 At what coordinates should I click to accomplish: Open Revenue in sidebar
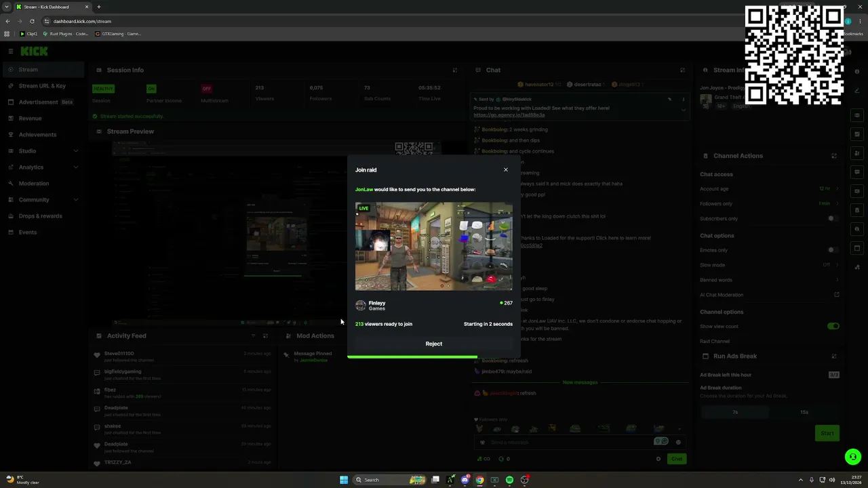[x=43, y=119]
